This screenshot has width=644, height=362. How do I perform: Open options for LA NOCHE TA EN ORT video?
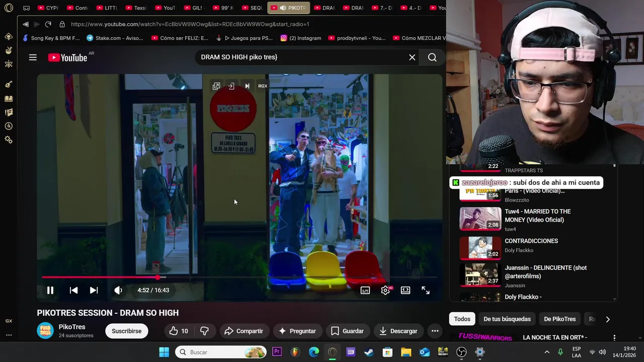614,338
